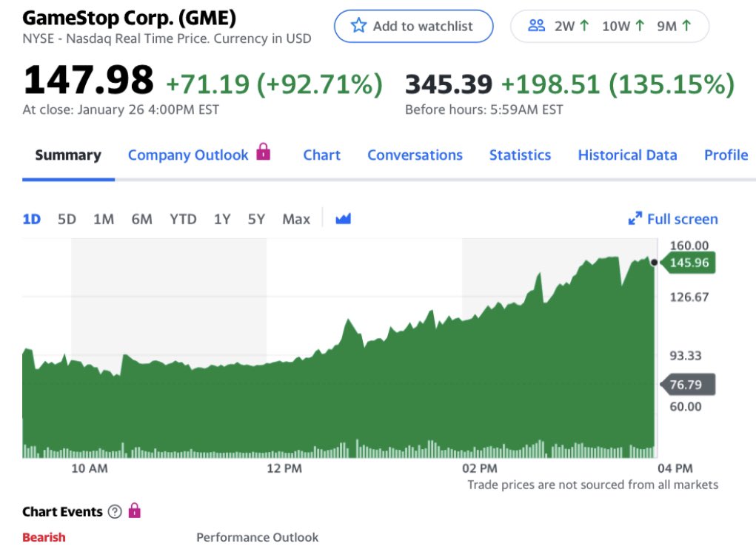This screenshot has height=546, width=756.
Task: Click the 10 AM axis label
Action: (90, 468)
